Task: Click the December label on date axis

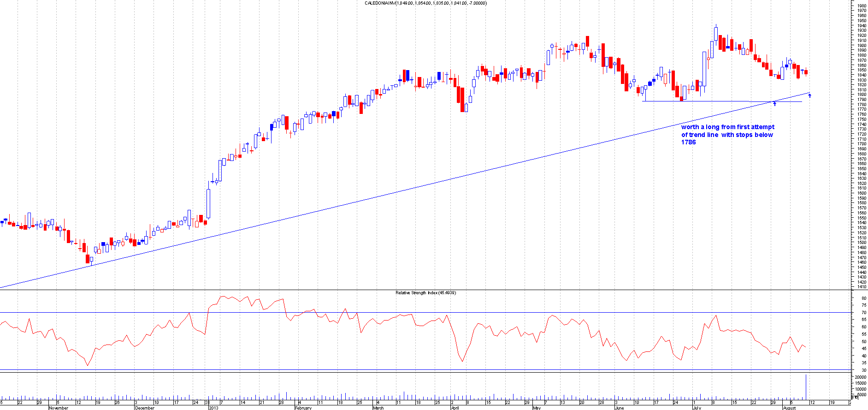Action: pyautogui.click(x=145, y=408)
